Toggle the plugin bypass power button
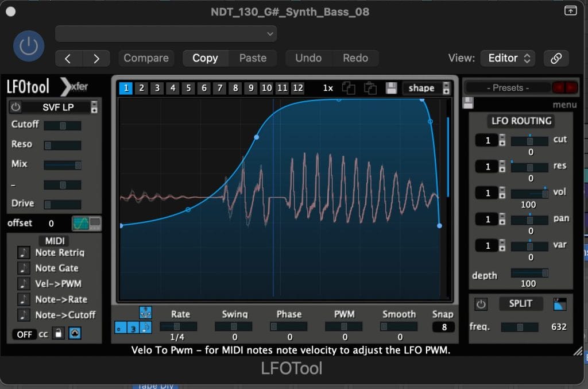588x389 pixels. [x=29, y=47]
